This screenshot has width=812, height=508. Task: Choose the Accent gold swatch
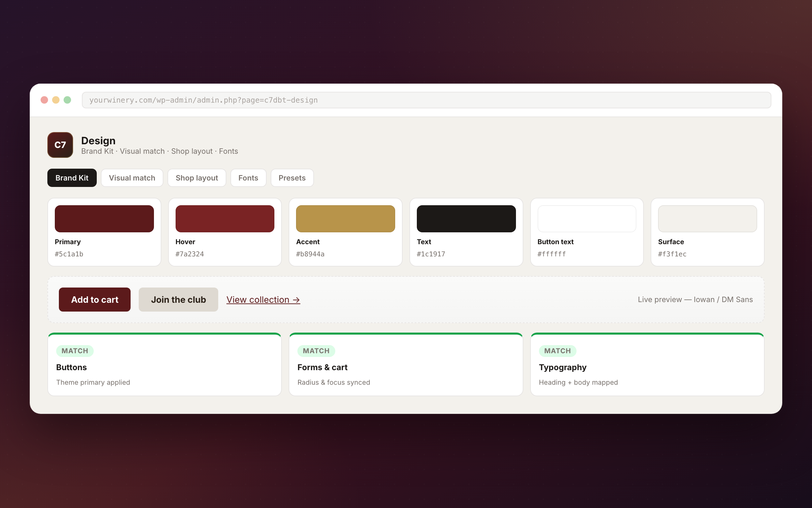(345, 219)
